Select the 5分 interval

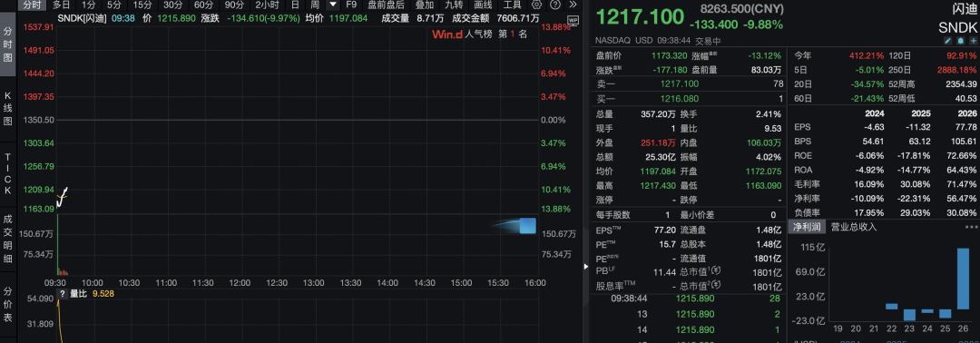click(113, 5)
